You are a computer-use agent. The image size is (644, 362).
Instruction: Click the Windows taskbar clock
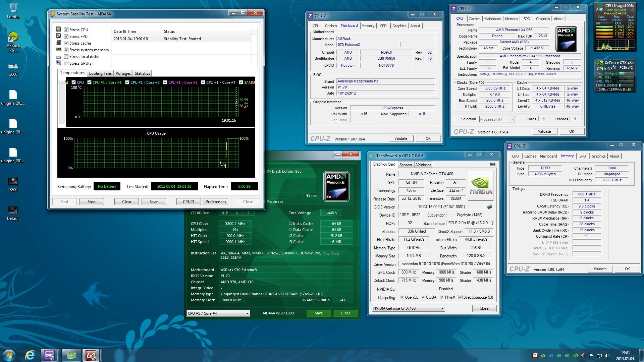point(625,356)
